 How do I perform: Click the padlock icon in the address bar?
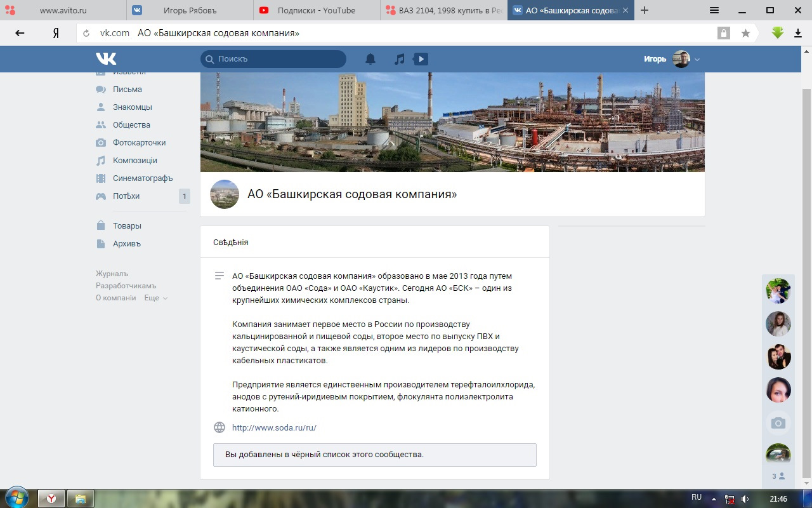pos(723,33)
